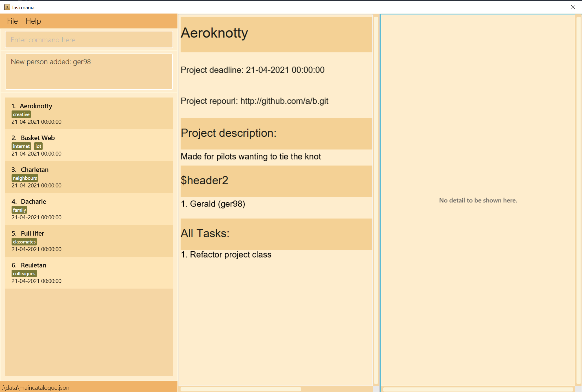The height and width of the screenshot is (392, 582).
Task: Click 'Made for pilots wanting to tie the knot'
Action: click(251, 156)
